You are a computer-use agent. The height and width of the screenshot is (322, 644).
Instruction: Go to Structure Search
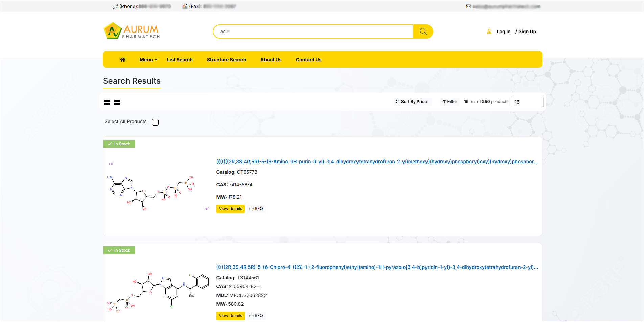click(x=226, y=60)
